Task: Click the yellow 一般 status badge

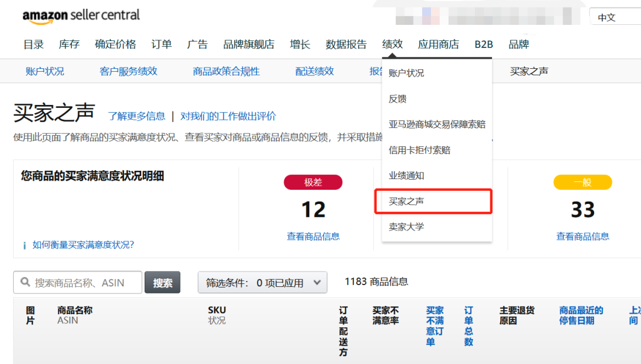Action: tap(583, 182)
